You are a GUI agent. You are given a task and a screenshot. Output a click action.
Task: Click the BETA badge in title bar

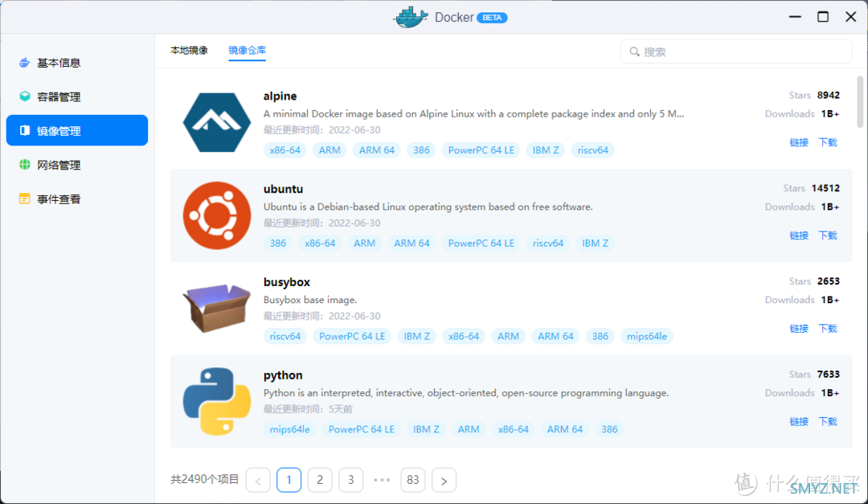[492, 18]
